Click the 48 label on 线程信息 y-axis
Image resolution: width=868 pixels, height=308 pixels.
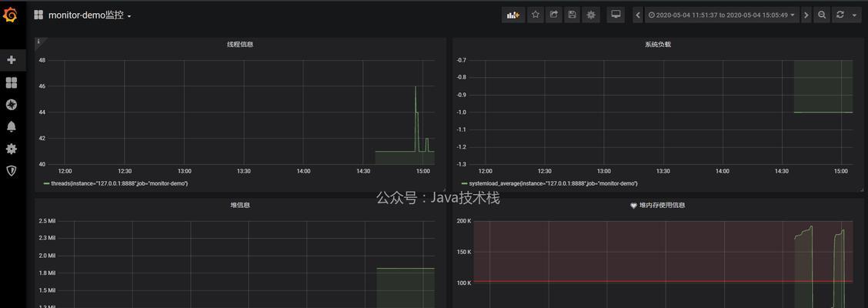coord(42,60)
